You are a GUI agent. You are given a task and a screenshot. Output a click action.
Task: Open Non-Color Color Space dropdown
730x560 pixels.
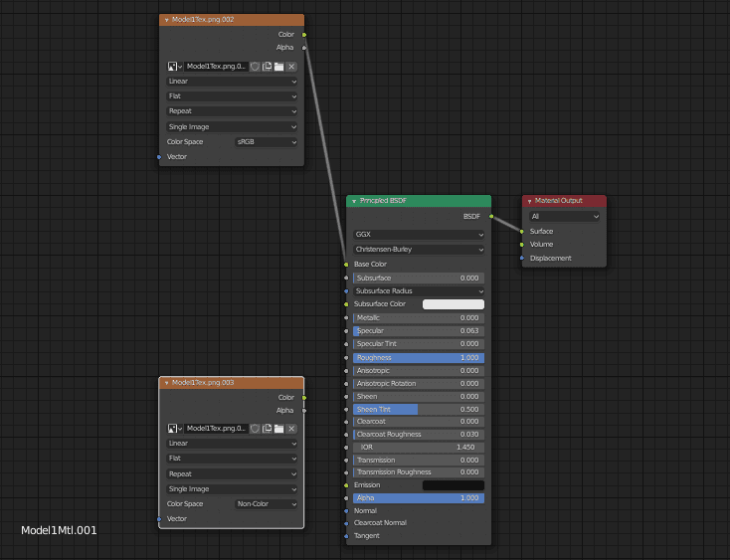[266, 504]
